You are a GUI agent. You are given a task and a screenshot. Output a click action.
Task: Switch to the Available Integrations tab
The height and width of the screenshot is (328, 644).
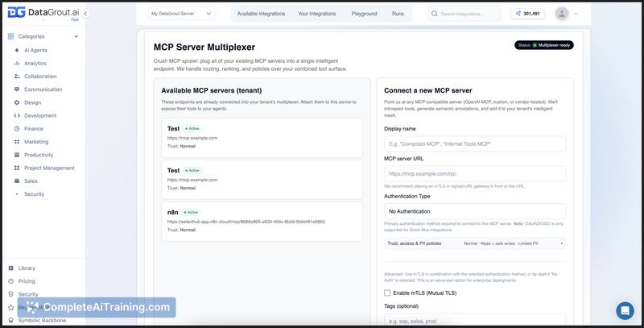[260, 14]
